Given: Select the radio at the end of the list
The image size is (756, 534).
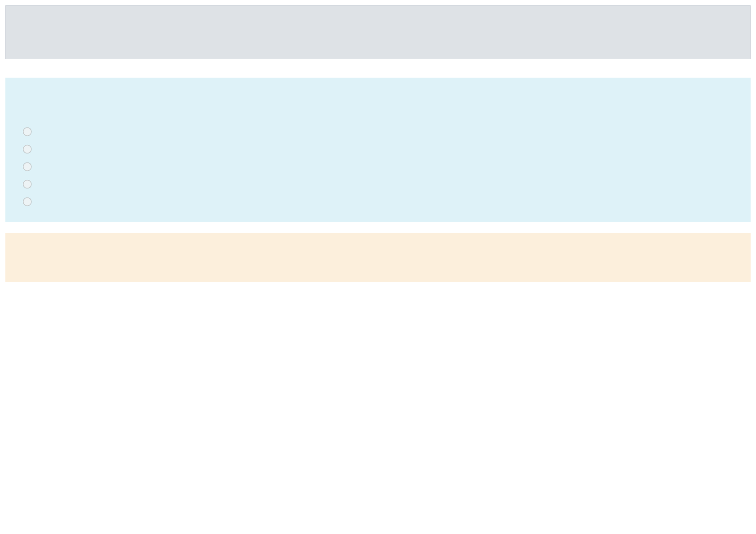Looking at the screenshot, I should 27,201.
